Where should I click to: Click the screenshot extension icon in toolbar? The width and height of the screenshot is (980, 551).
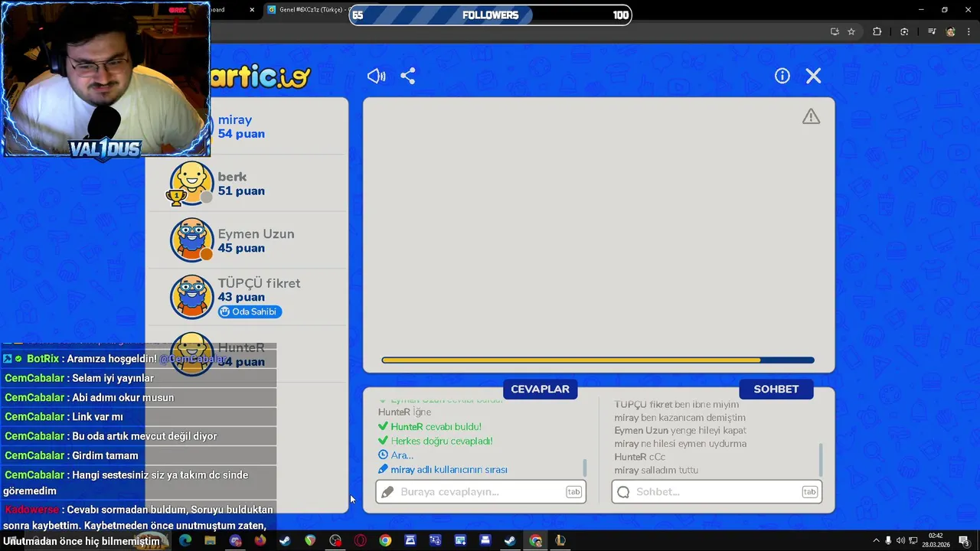pos(904,31)
